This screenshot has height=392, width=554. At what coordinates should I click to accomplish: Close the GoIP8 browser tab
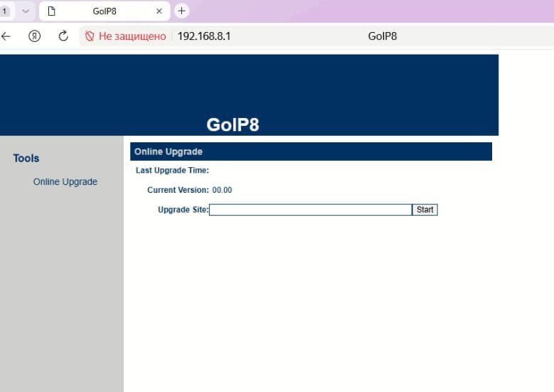click(x=159, y=11)
